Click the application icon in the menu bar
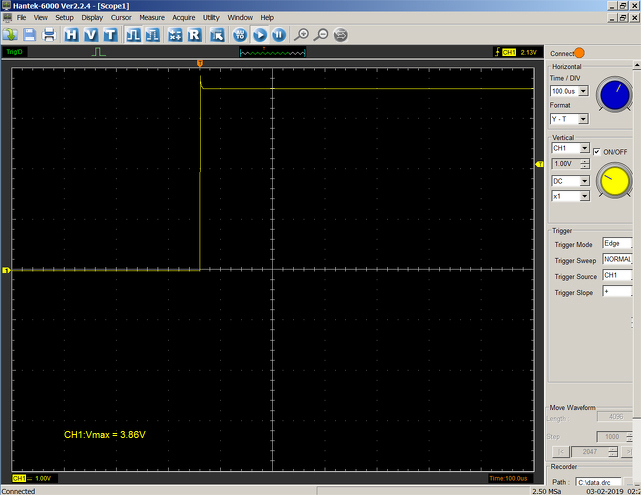The height and width of the screenshot is (495, 641). tap(7, 18)
